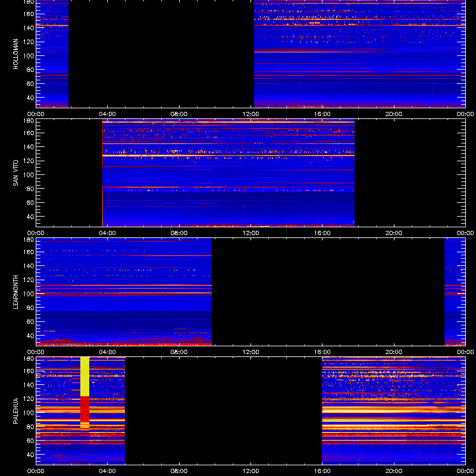
Task: Click the HOLLOMAN station axis label
Action: [x=15, y=54]
